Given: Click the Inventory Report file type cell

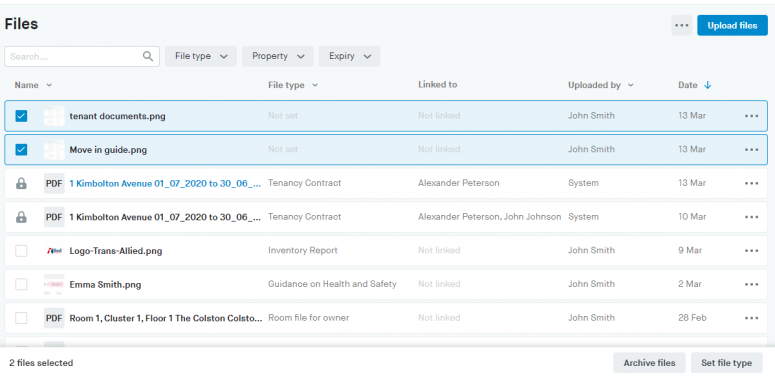Looking at the screenshot, I should pos(302,250).
